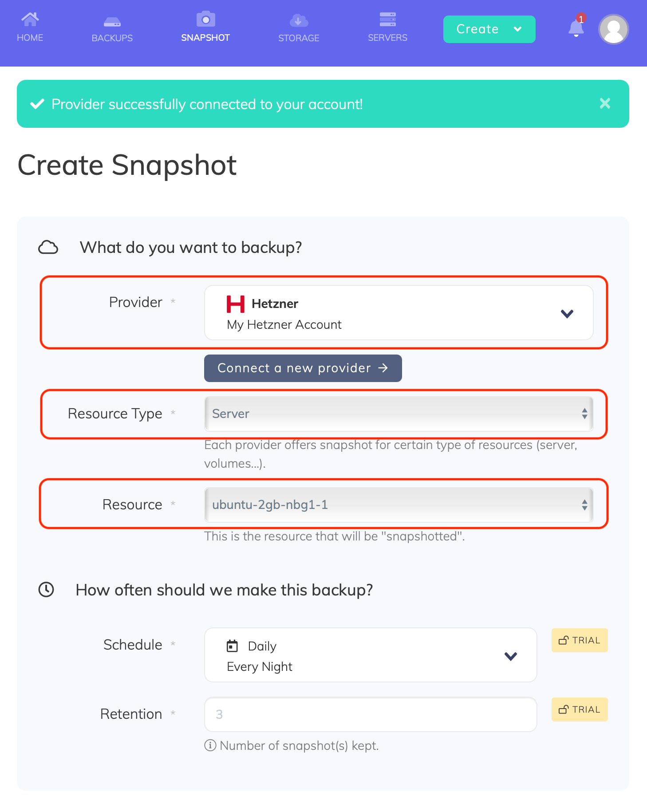Click inside the Retention number field
Image resolution: width=647 pixels, height=812 pixels.
click(x=370, y=714)
